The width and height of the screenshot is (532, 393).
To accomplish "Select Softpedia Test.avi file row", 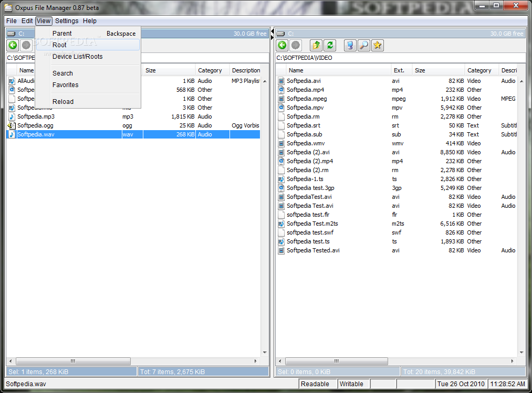I will 398,206.
